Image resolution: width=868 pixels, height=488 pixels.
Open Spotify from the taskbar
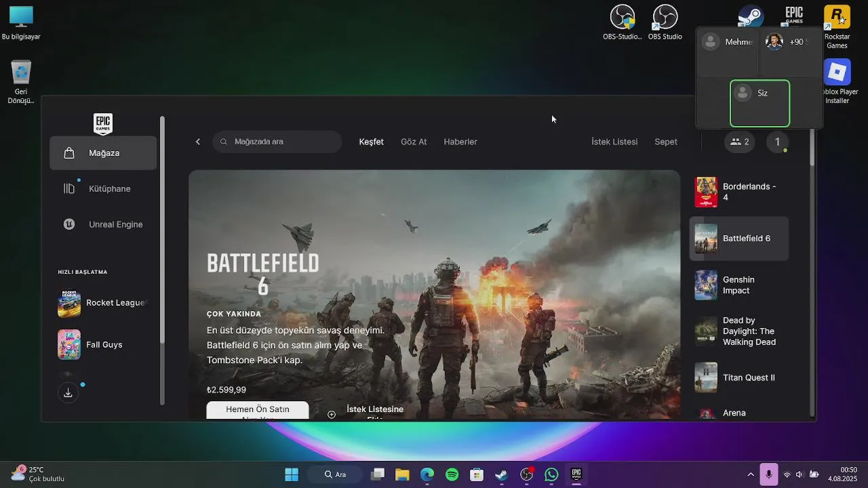(x=452, y=474)
